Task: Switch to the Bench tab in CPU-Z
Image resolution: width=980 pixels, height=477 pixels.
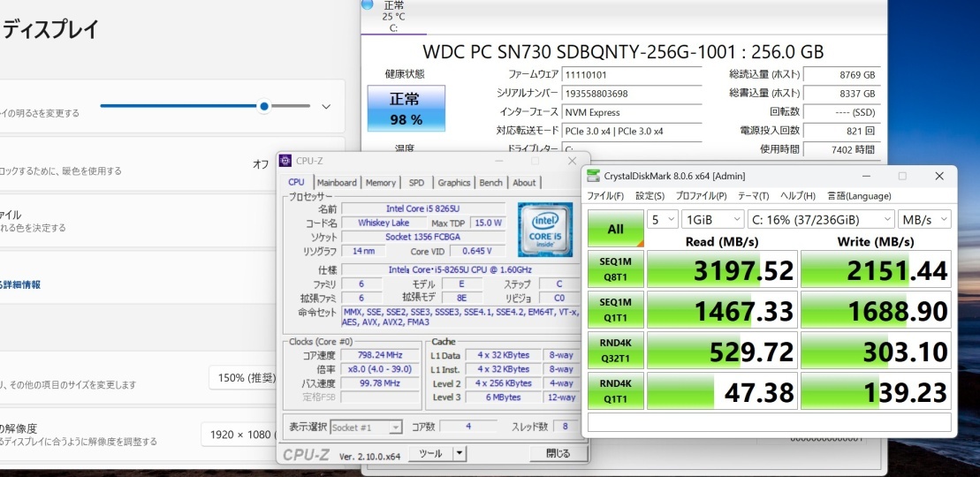Action: [491, 183]
